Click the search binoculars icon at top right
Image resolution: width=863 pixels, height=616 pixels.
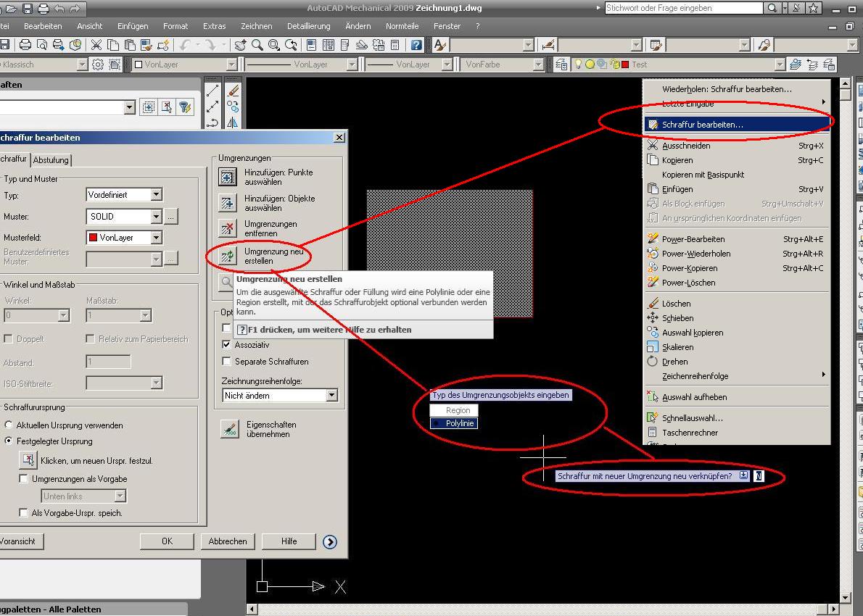772,8
